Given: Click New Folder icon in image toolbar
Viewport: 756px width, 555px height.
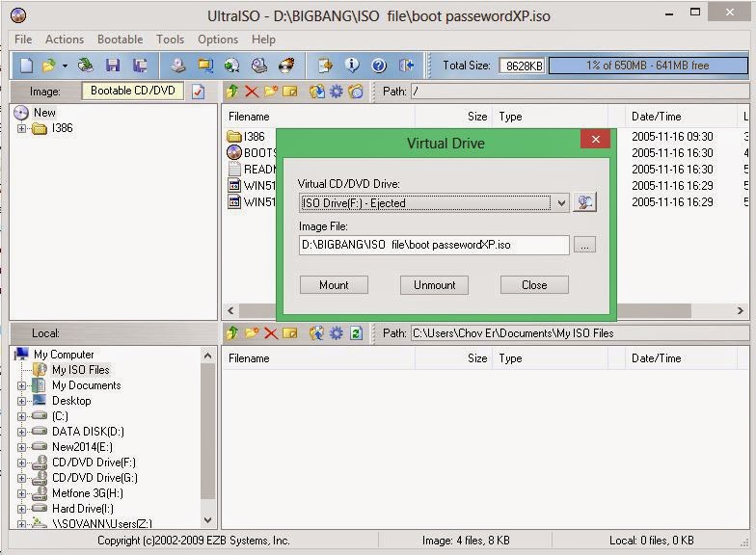Looking at the screenshot, I should [x=271, y=91].
